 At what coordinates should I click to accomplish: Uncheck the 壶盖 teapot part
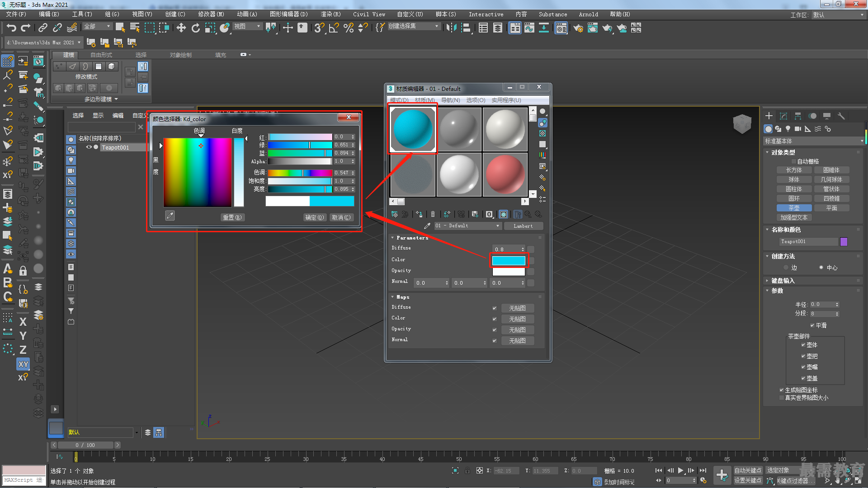(803, 378)
